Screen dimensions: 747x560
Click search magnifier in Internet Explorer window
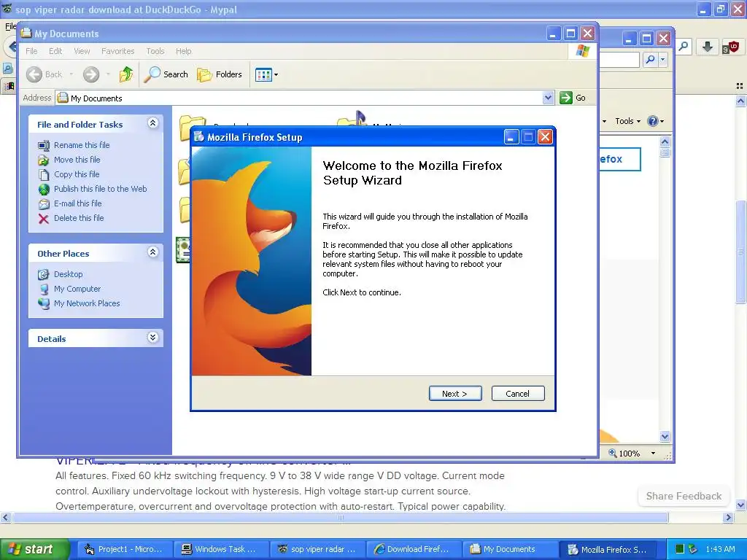click(x=650, y=60)
